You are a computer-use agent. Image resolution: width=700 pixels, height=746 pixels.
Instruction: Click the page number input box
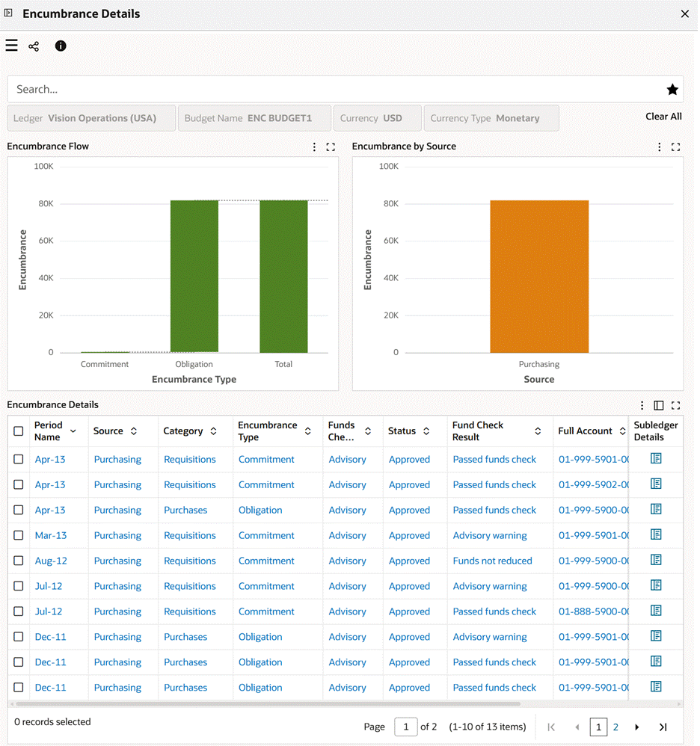click(x=406, y=727)
